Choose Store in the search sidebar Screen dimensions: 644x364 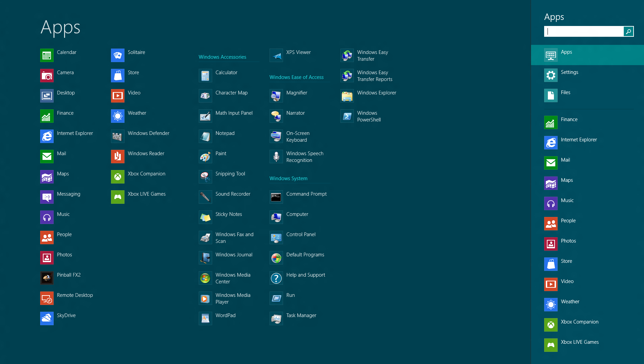click(x=587, y=264)
